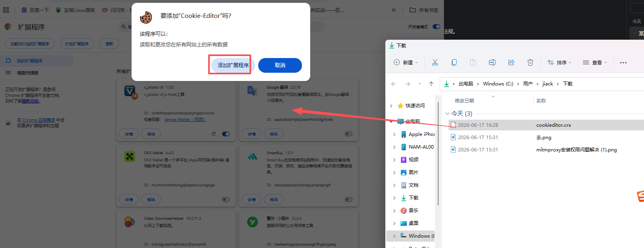Go back in Explorer navigation
Viewport: 644px width, 248px height.
(394, 83)
